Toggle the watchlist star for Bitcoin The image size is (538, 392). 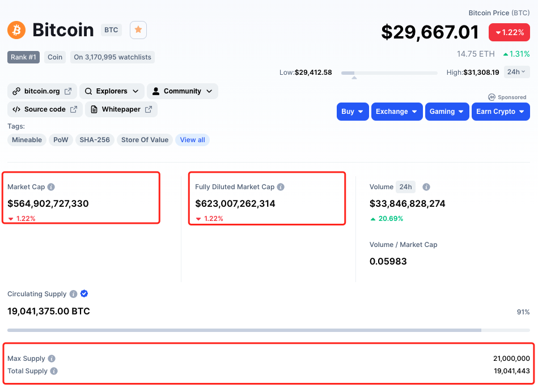coord(138,30)
